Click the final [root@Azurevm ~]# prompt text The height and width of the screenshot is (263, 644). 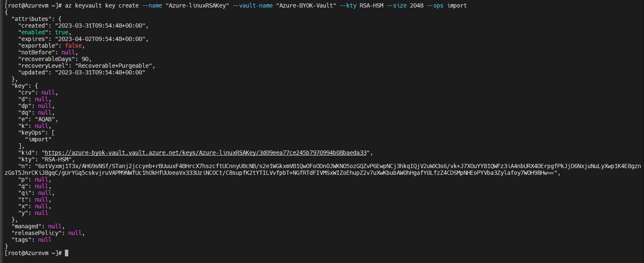(33, 253)
